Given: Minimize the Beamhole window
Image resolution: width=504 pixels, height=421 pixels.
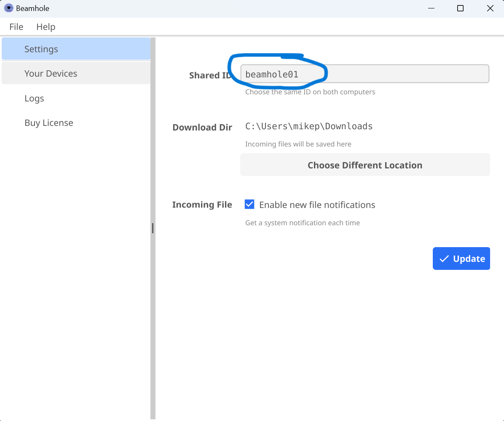Looking at the screenshot, I should point(432,8).
